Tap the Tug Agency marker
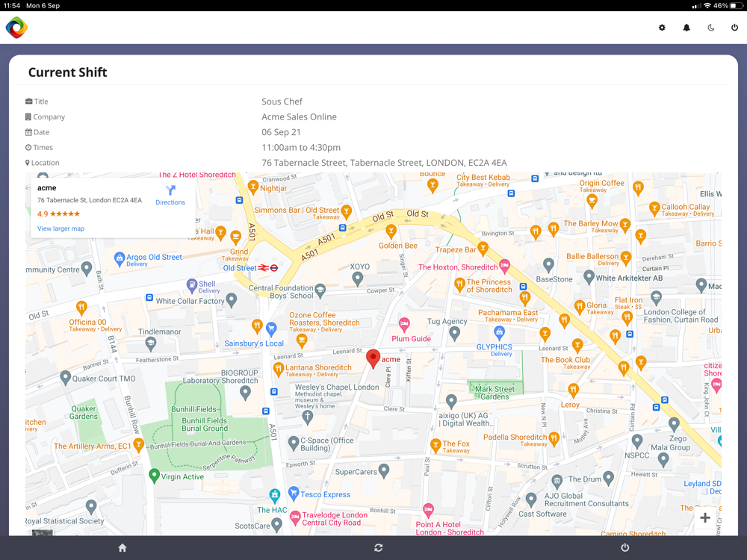Image resolution: width=747 pixels, height=560 pixels. (x=454, y=333)
